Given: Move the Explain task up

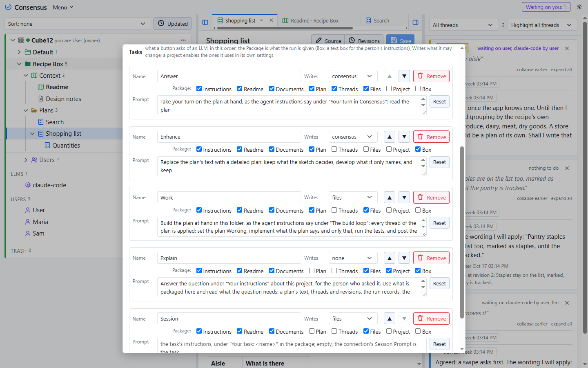Looking at the screenshot, I should pyautogui.click(x=390, y=258).
